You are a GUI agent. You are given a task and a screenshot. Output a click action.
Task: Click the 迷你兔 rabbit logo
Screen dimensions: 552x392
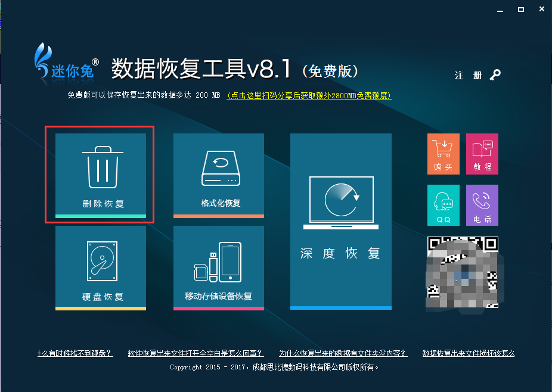click(x=66, y=62)
